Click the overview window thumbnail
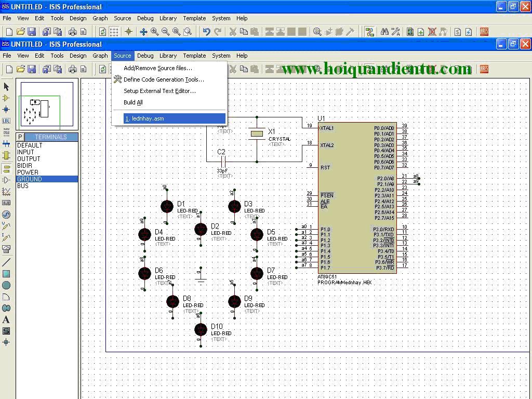Image resolution: width=532 pixels, height=399 pixels. pos(47,104)
